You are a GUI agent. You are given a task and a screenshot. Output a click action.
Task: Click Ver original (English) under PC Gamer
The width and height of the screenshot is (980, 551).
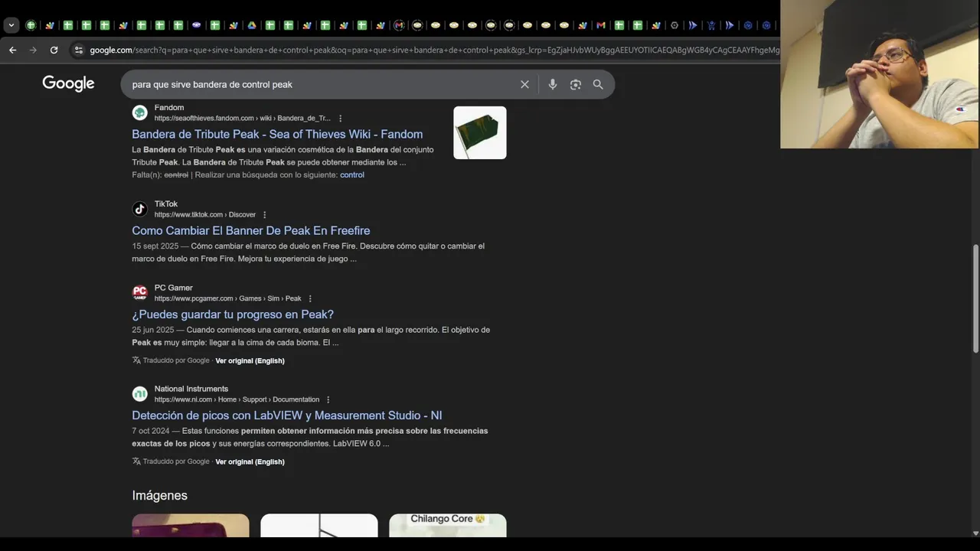(x=250, y=360)
